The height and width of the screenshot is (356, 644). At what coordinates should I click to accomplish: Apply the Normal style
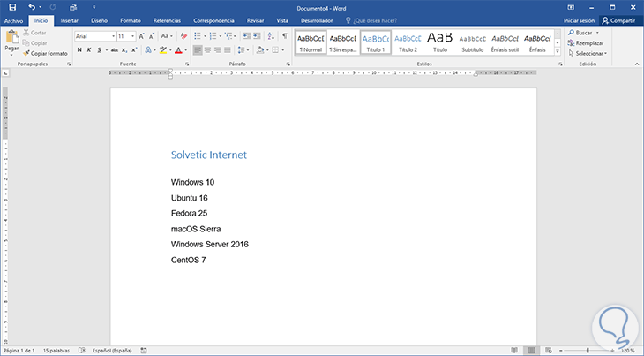pyautogui.click(x=311, y=42)
